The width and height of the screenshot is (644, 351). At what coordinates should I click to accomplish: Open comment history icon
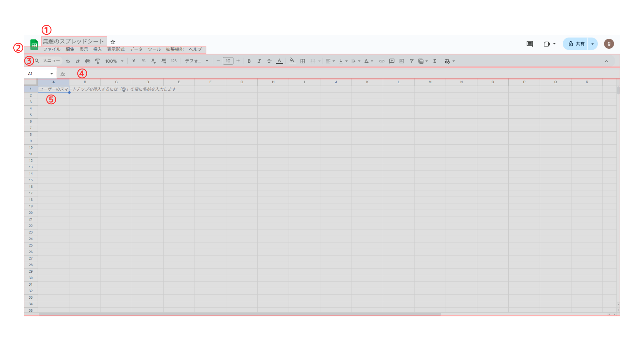(530, 44)
